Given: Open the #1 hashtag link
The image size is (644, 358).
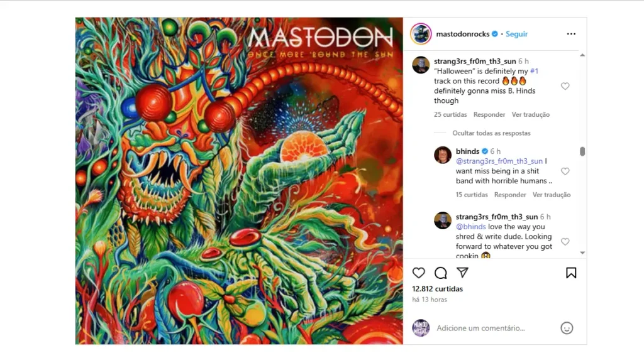Looking at the screenshot, I should tap(534, 71).
